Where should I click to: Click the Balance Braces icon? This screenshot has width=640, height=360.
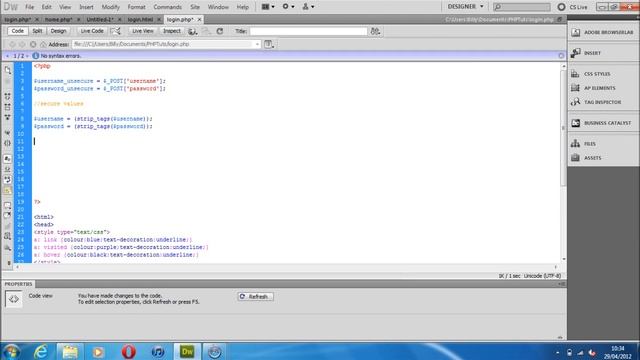pos(7,143)
